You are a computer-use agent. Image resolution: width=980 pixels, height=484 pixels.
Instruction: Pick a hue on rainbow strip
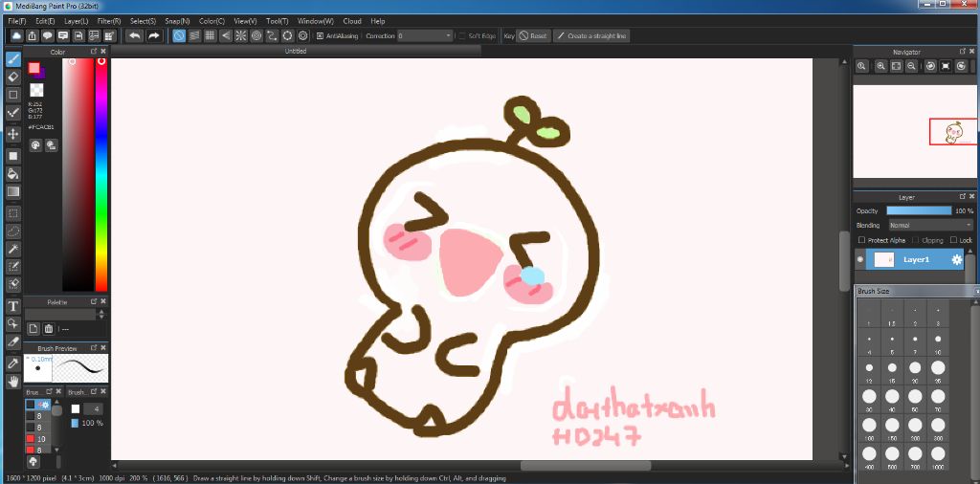pos(101,175)
